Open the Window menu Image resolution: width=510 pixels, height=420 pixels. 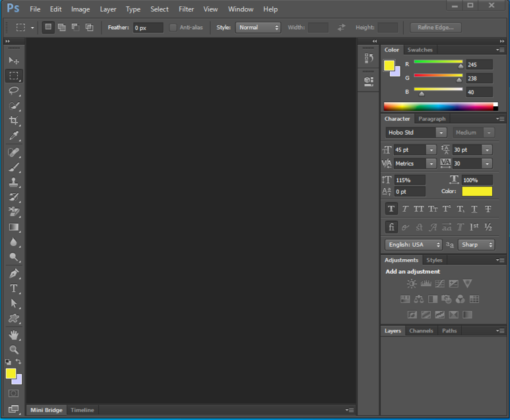coord(241,9)
